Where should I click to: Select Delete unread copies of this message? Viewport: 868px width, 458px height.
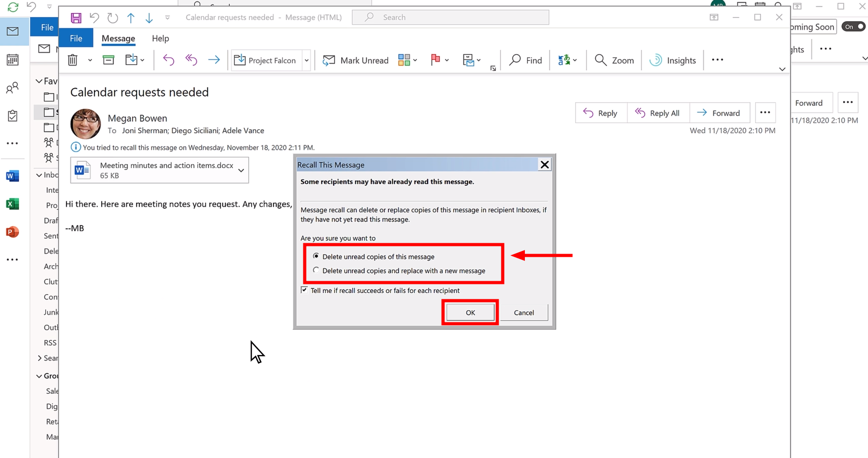316,256
